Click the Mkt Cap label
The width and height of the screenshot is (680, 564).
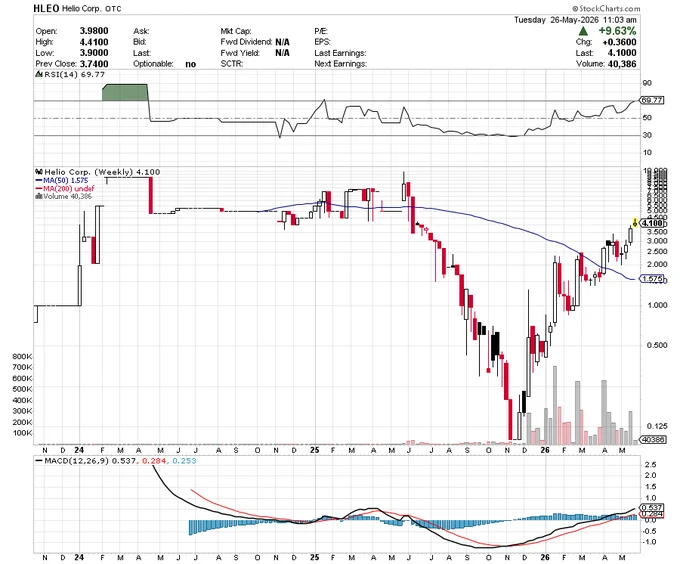point(235,31)
